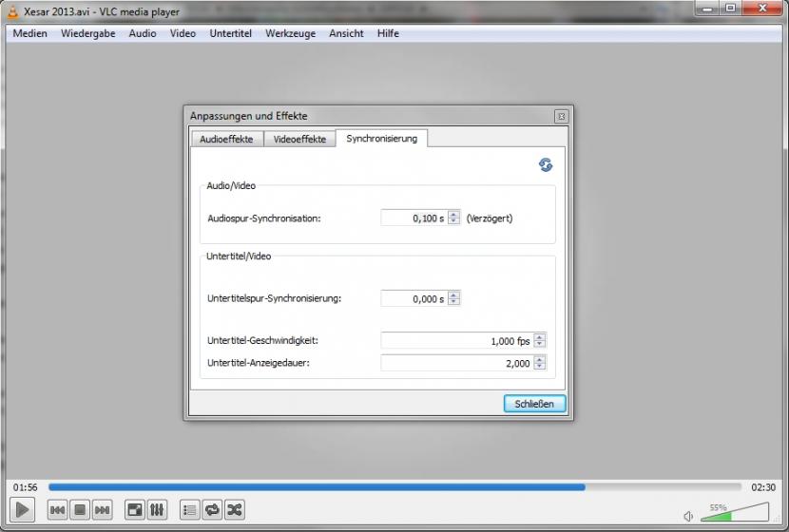The width and height of the screenshot is (789, 532).
Task: Reset synchronization values with refresh icon
Action: click(546, 164)
